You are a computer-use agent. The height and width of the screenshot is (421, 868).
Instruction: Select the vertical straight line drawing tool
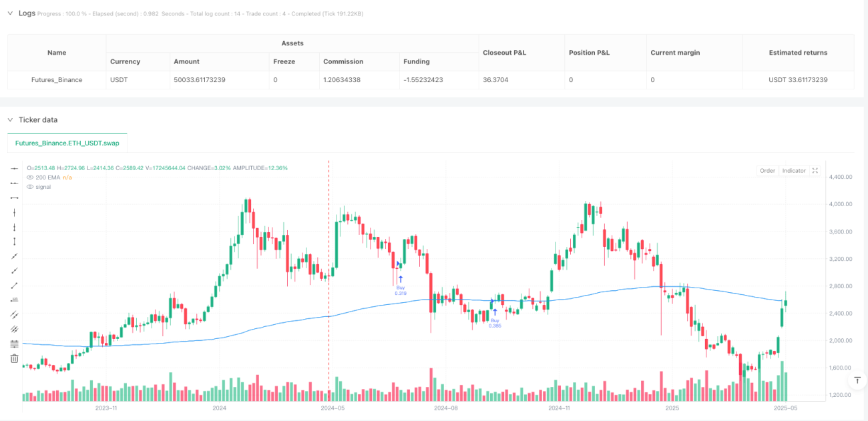[x=15, y=212]
